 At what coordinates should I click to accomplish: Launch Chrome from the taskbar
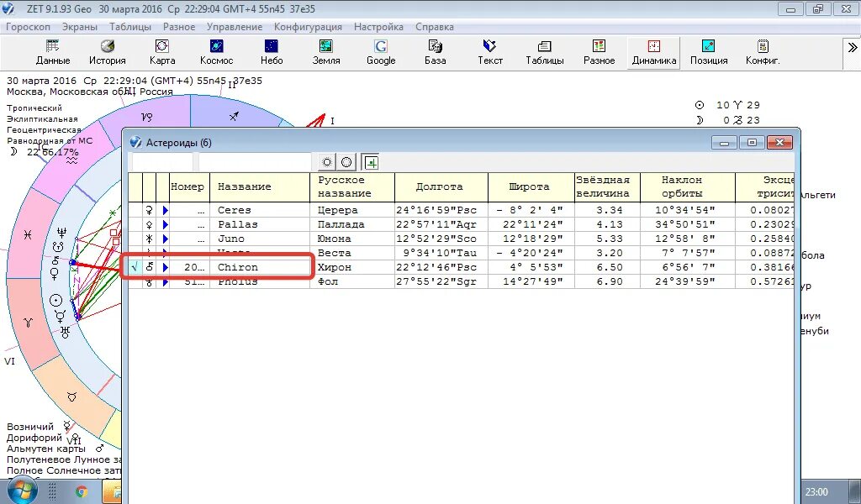(82, 491)
